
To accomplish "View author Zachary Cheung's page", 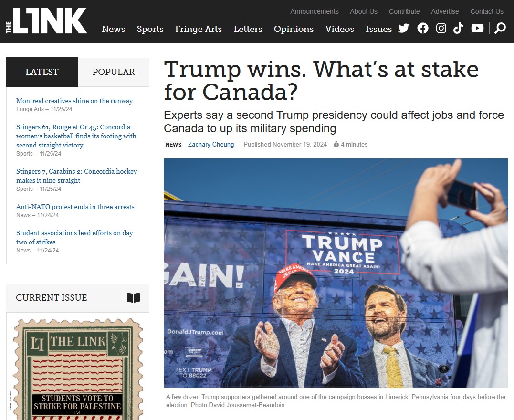I will click(211, 144).
